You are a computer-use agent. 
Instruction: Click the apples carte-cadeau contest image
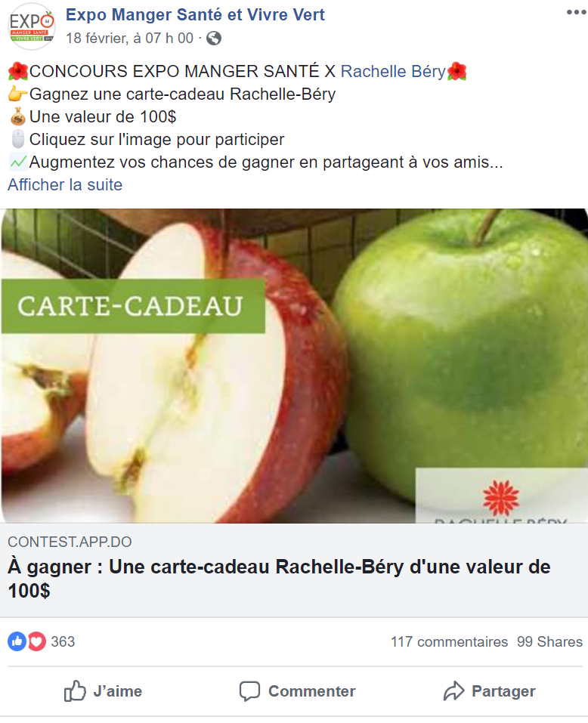click(294, 366)
